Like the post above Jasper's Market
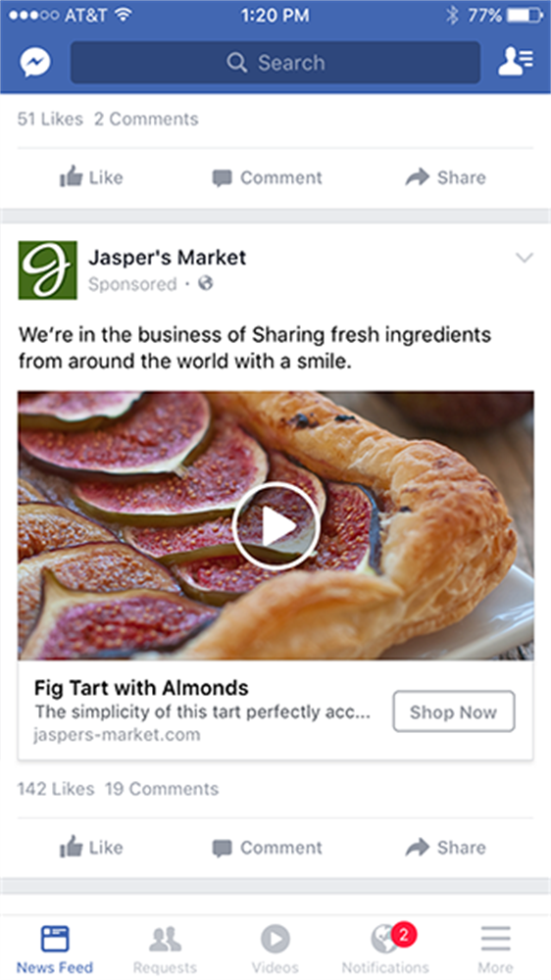This screenshot has height=980, width=551. coord(91,177)
